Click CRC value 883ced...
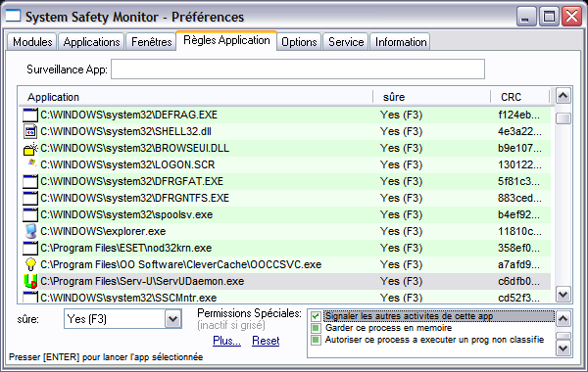Viewport: 588px width, 372px height. tap(519, 198)
